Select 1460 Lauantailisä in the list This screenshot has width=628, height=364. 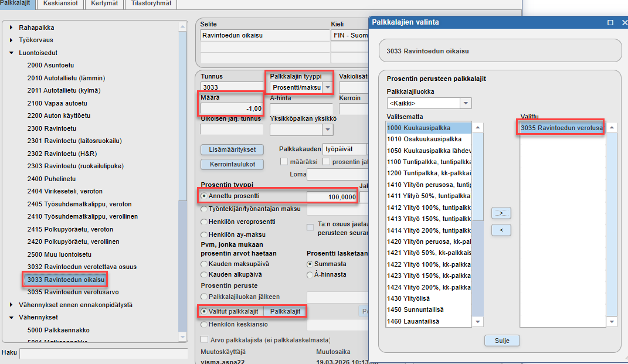click(429, 321)
